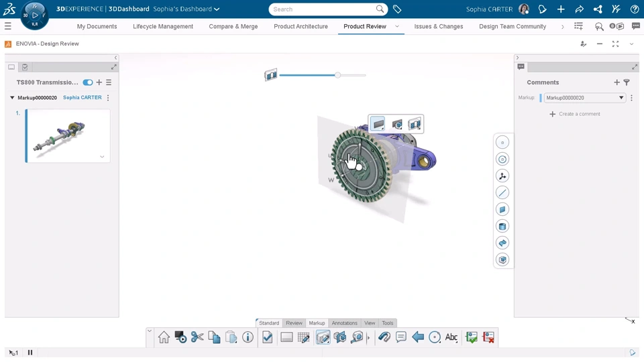Click the filter icon in Comments panel
The image size is (644, 362).
click(627, 82)
